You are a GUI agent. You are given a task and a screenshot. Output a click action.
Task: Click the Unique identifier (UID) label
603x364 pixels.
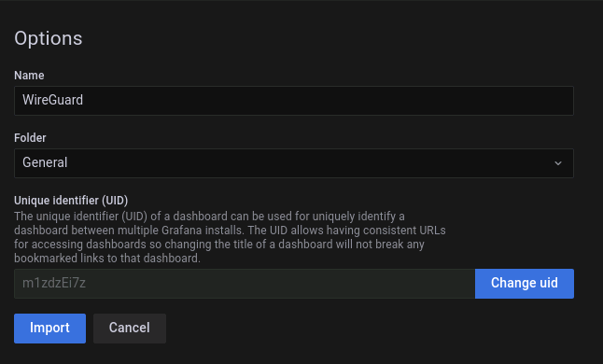(71, 201)
